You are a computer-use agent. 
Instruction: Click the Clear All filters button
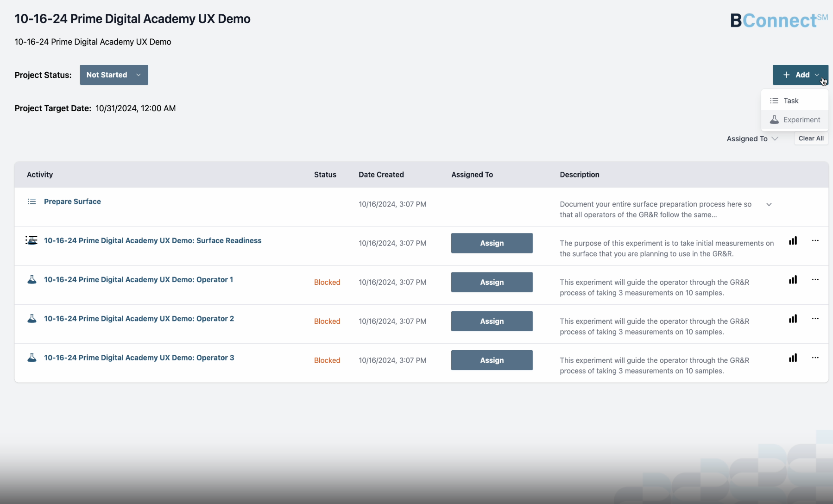[x=811, y=139]
